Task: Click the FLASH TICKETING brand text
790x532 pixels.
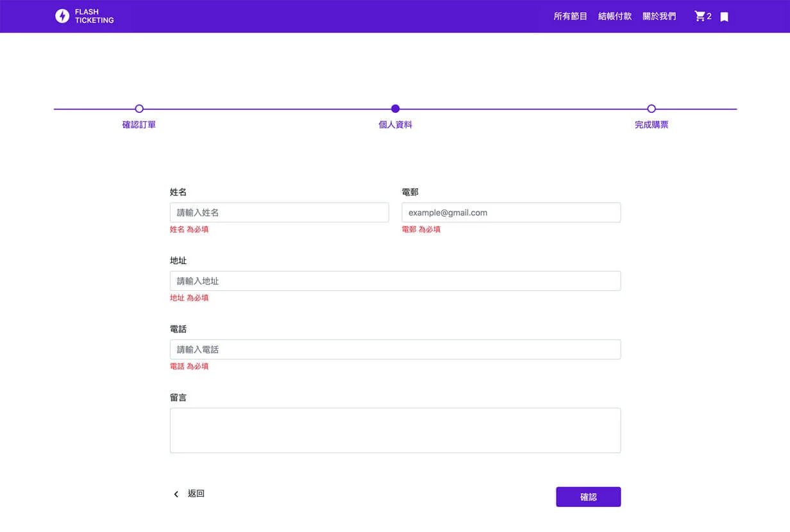Action: pyautogui.click(x=94, y=16)
